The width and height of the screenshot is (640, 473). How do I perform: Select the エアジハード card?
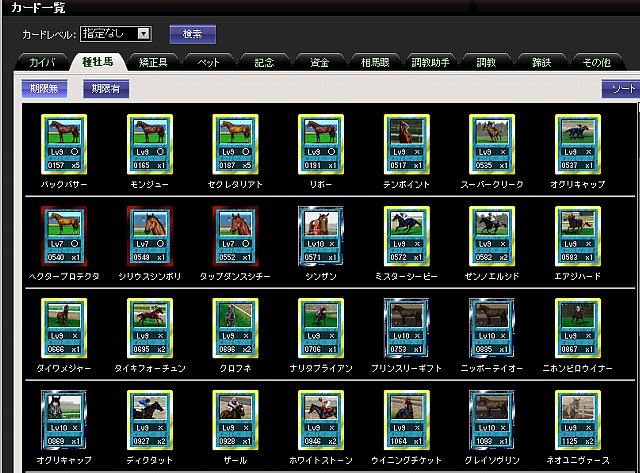click(x=578, y=236)
